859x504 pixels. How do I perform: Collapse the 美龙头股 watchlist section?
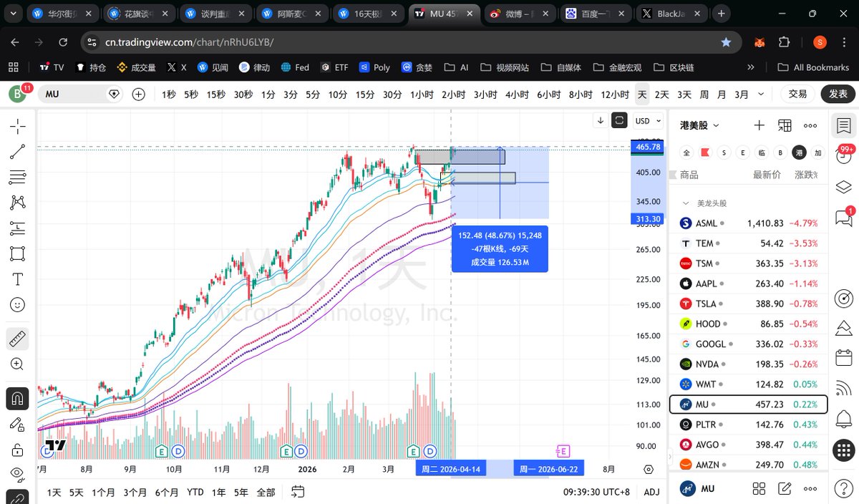pyautogui.click(x=686, y=203)
